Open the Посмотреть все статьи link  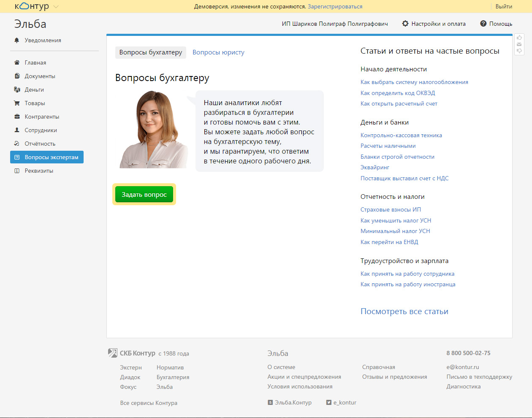pos(404,312)
